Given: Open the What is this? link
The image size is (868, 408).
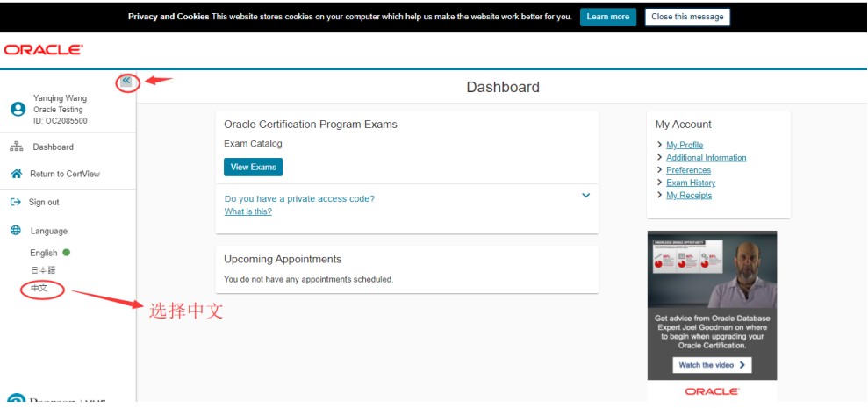Looking at the screenshot, I should (x=248, y=211).
